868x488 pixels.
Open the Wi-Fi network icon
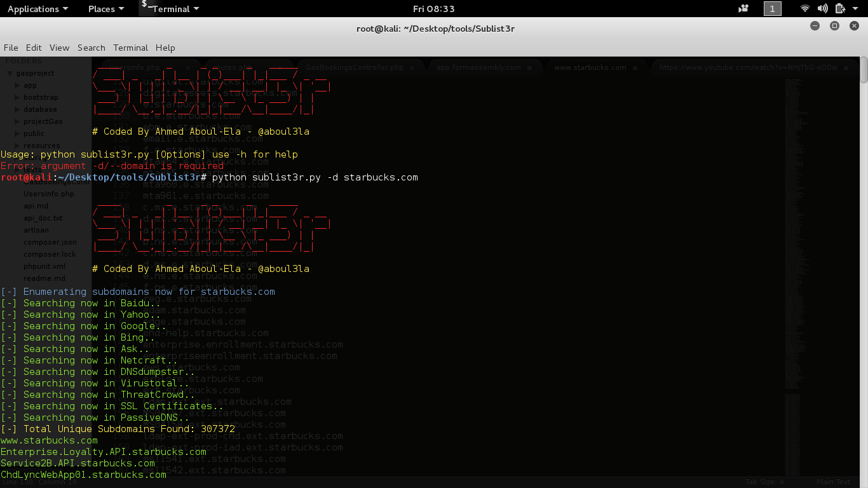(805, 9)
